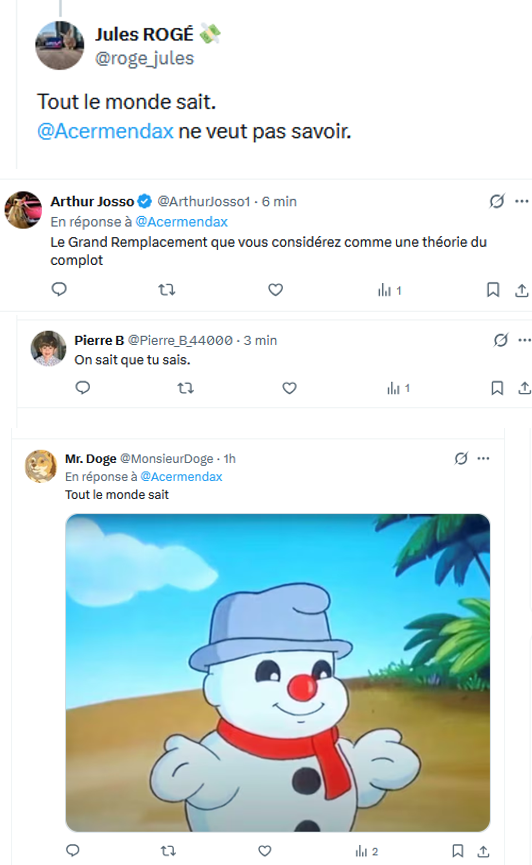The image size is (532, 865).
Task: Retweet Pierre B's reply
Action: coord(185,388)
